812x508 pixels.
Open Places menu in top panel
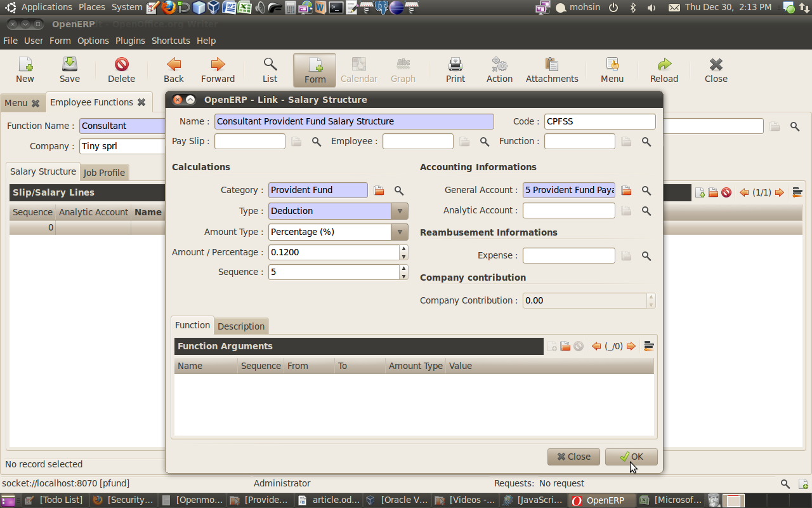[x=92, y=7]
